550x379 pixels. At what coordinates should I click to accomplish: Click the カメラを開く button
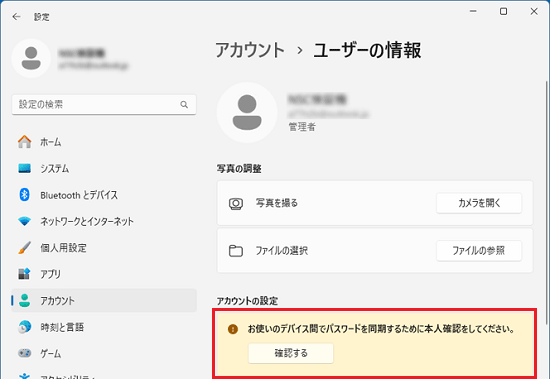point(479,203)
